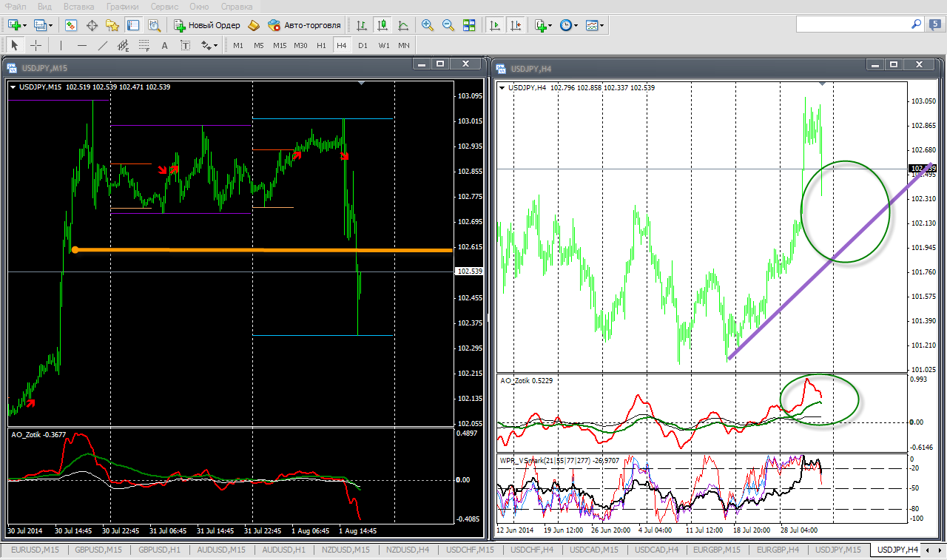Expand the Profiles dropdown arrow
Image resolution: width=947 pixels, height=560 pixels.
pyautogui.click(x=51, y=25)
